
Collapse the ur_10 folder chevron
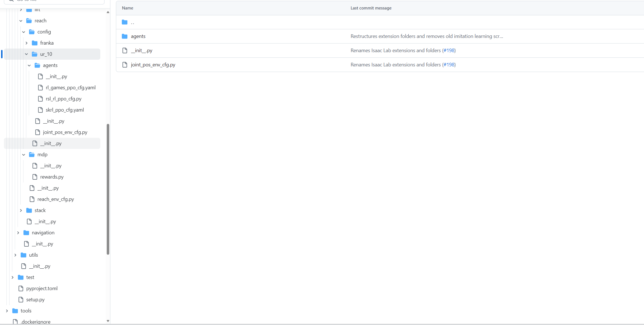(x=27, y=54)
